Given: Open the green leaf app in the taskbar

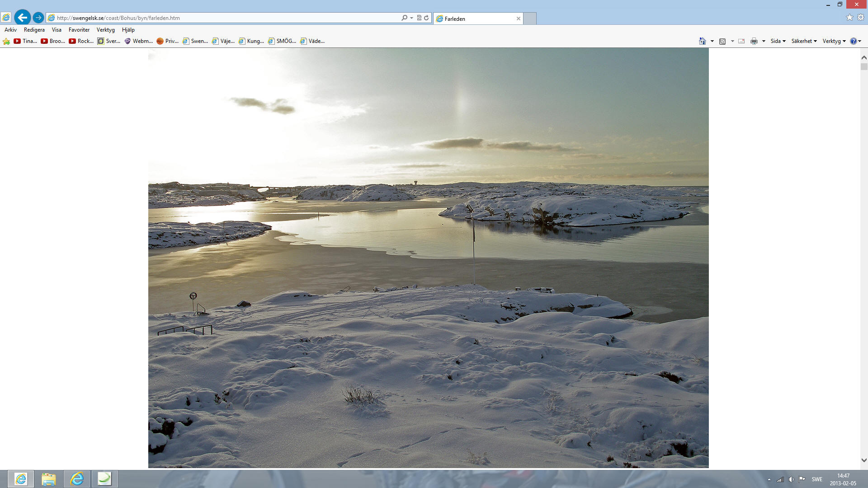Looking at the screenshot, I should (x=104, y=479).
